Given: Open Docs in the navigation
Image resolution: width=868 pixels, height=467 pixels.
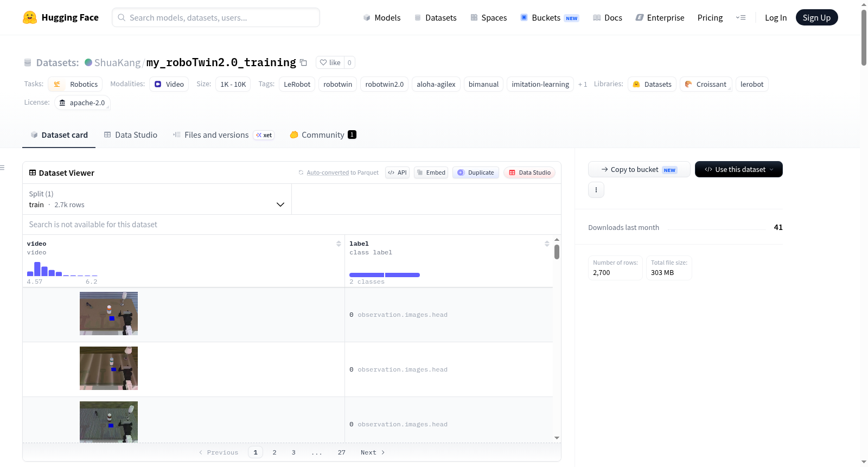Looking at the screenshot, I should point(607,18).
